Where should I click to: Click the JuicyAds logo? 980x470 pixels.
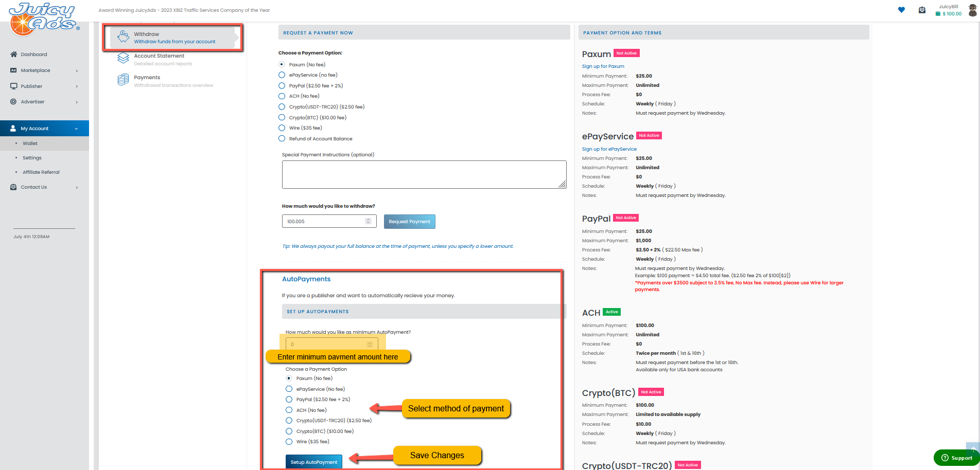pyautogui.click(x=44, y=19)
